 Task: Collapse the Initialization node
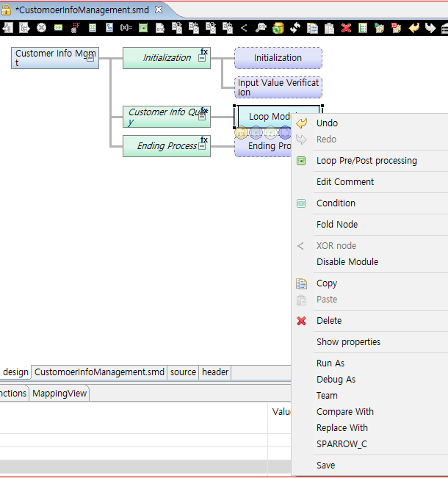[x=202, y=58]
